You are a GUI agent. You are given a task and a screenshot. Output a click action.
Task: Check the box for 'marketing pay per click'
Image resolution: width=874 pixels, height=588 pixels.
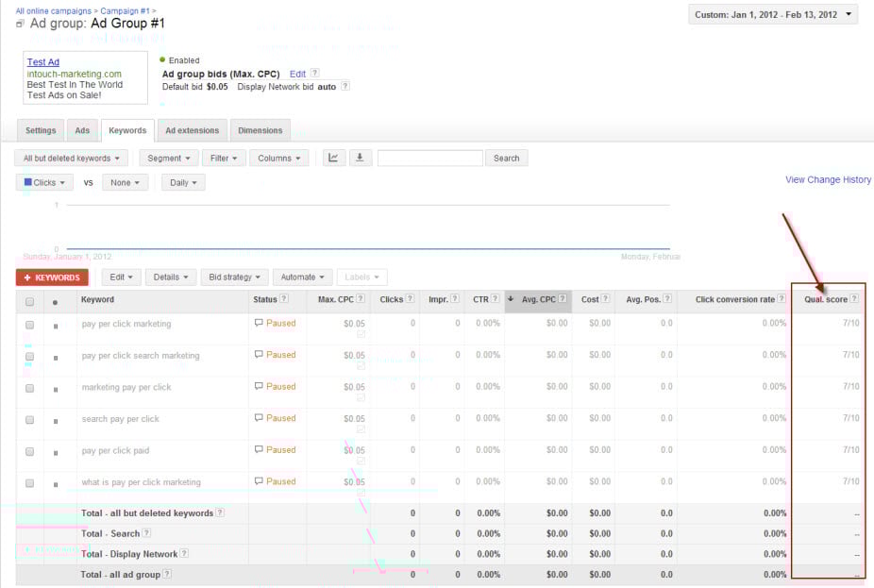point(29,388)
